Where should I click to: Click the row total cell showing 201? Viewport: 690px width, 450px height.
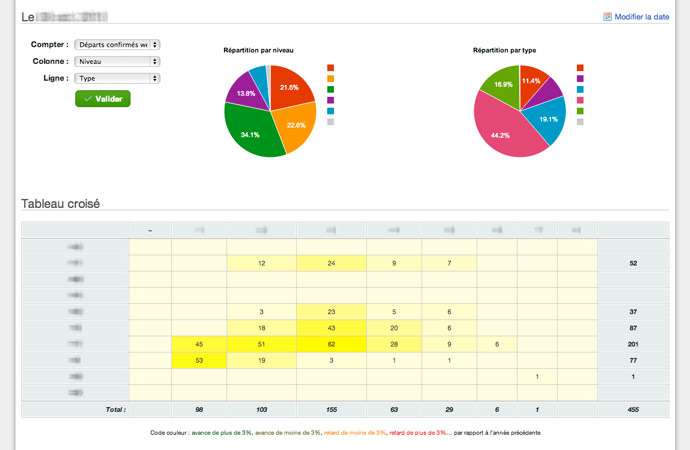click(x=632, y=344)
